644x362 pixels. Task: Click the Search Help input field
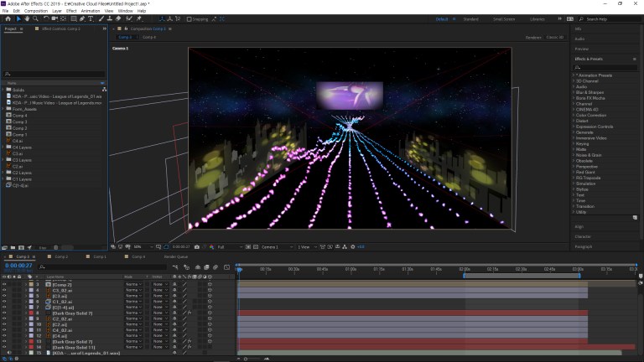coord(609,18)
